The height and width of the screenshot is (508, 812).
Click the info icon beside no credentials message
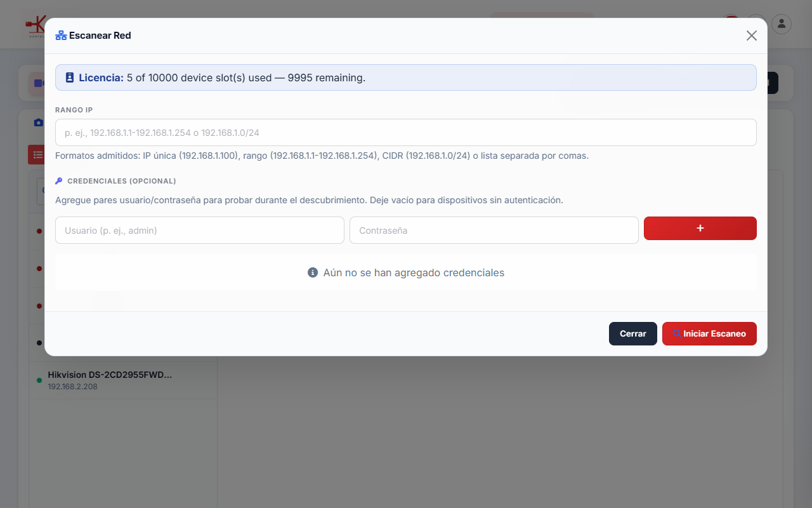[x=313, y=272]
